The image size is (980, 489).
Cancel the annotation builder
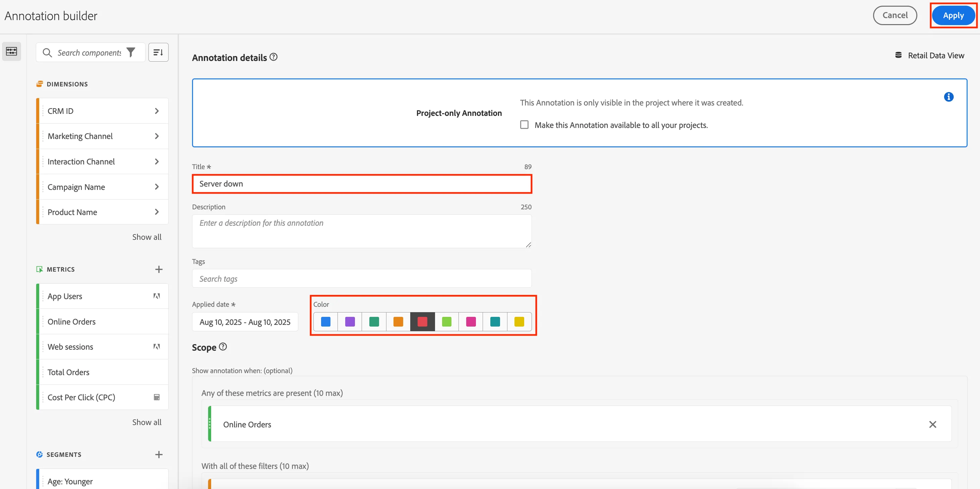click(x=895, y=15)
